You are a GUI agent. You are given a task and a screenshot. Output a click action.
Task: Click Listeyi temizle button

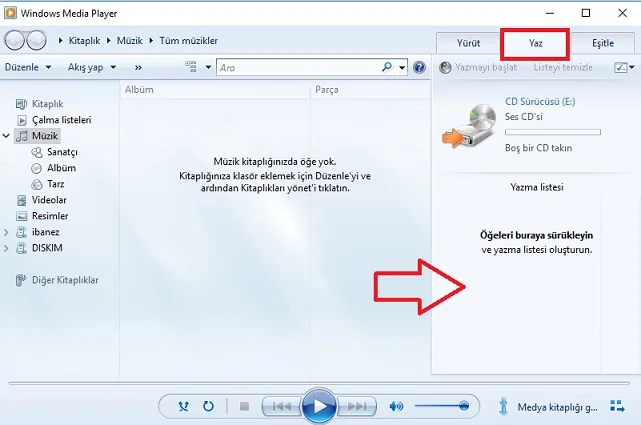click(563, 67)
